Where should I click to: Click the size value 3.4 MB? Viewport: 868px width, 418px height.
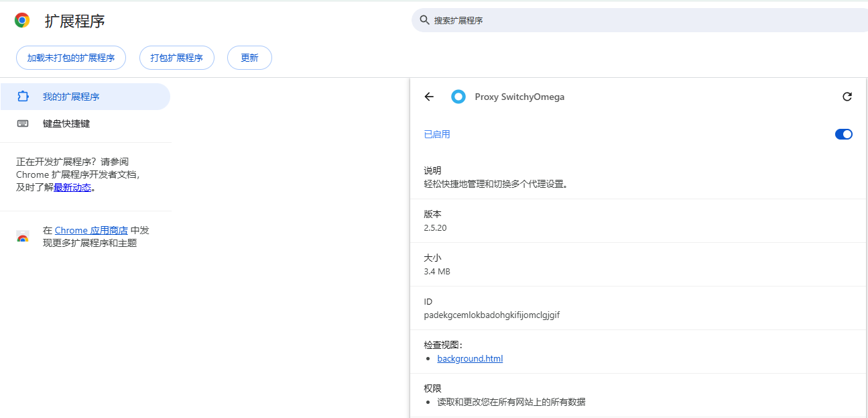(437, 271)
